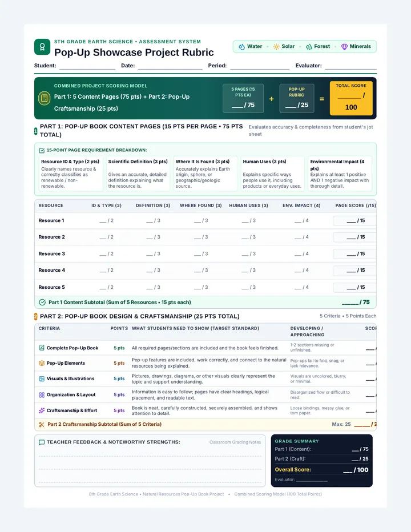Image resolution: width=411 pixels, height=532 pixels.
Task: Click the orange Part 2 number badge
Action: point(35,317)
